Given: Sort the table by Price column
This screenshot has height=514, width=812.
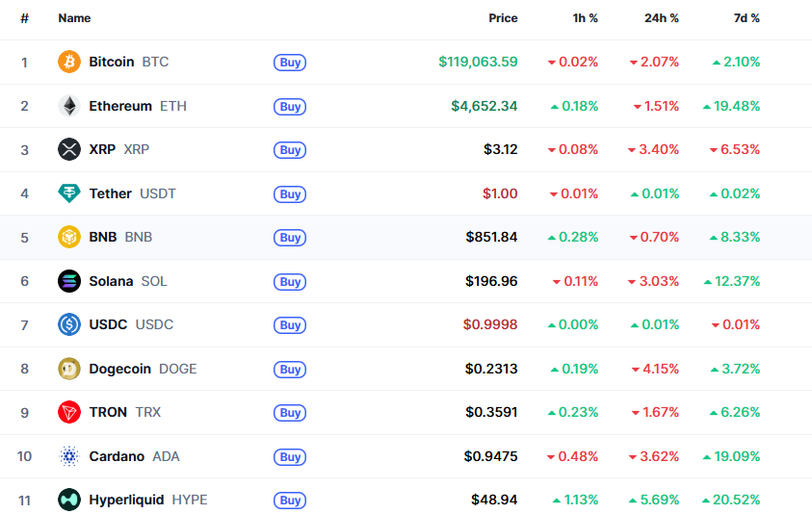Looking at the screenshot, I should click(x=502, y=18).
